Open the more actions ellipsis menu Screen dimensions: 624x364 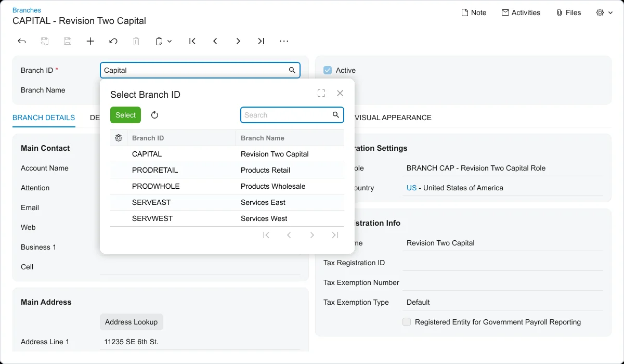tap(284, 41)
